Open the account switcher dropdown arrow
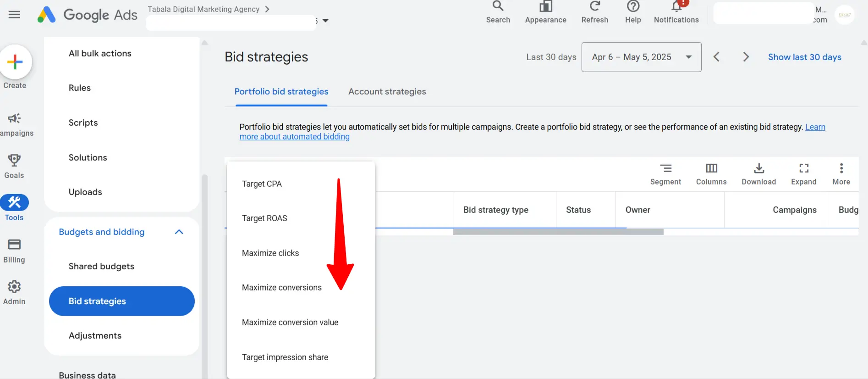Image resolution: width=868 pixels, height=379 pixels. 325,21
